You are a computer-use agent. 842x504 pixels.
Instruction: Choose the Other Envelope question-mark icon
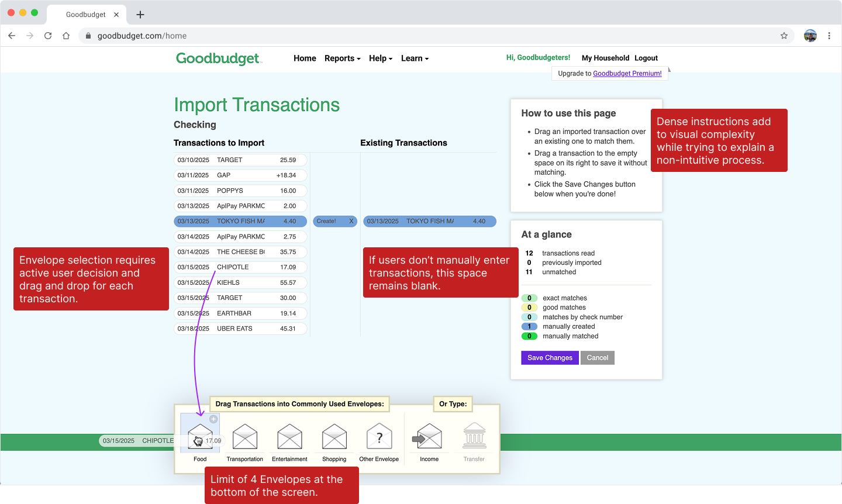(x=379, y=437)
